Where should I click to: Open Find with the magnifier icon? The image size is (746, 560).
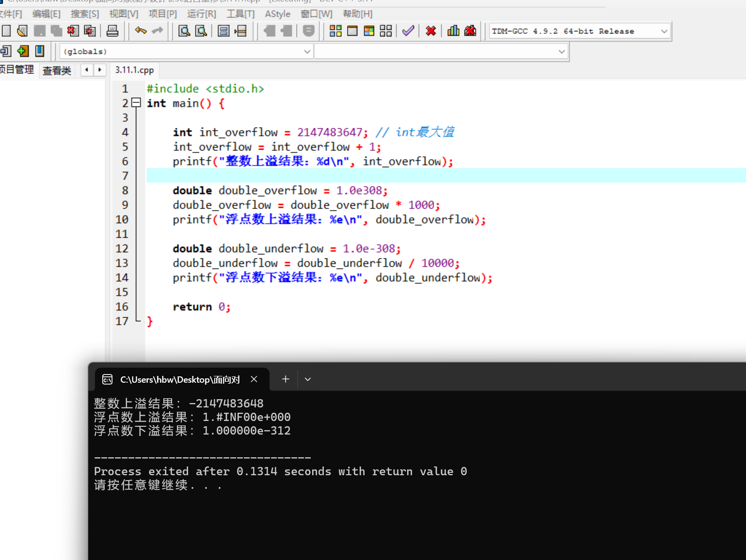coord(184,31)
